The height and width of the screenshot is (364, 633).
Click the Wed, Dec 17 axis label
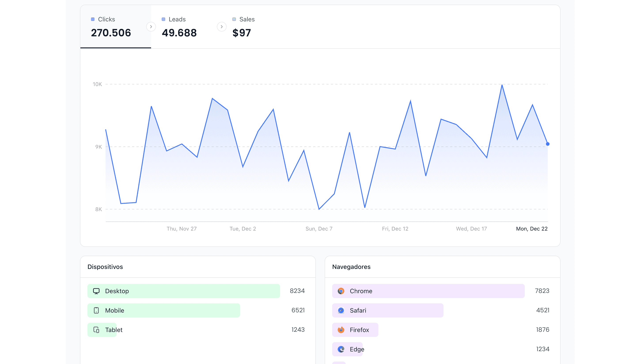click(x=471, y=229)
